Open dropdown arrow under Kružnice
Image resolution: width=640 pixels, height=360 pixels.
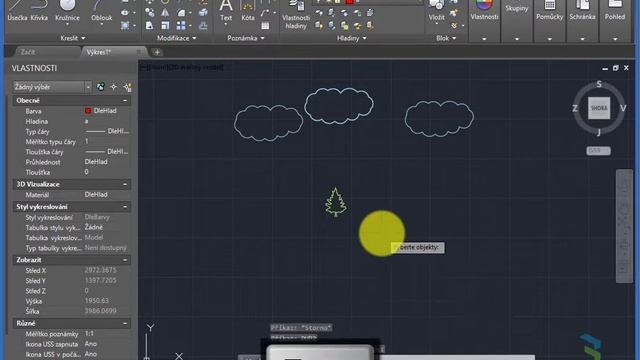[67, 25]
